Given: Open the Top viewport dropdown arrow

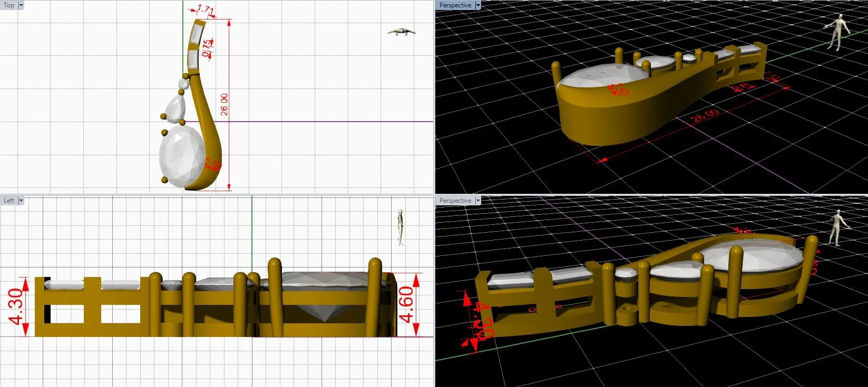Looking at the screenshot, I should click(21, 5).
